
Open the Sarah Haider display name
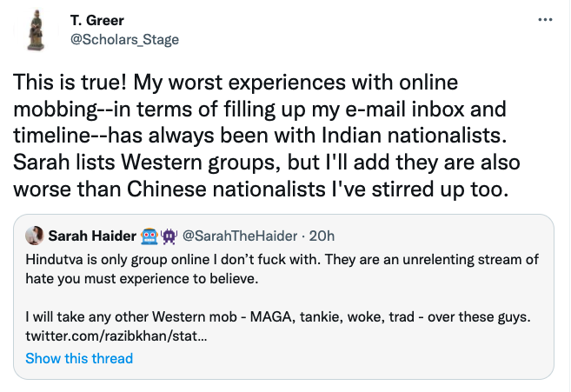pyautogui.click(x=90, y=236)
